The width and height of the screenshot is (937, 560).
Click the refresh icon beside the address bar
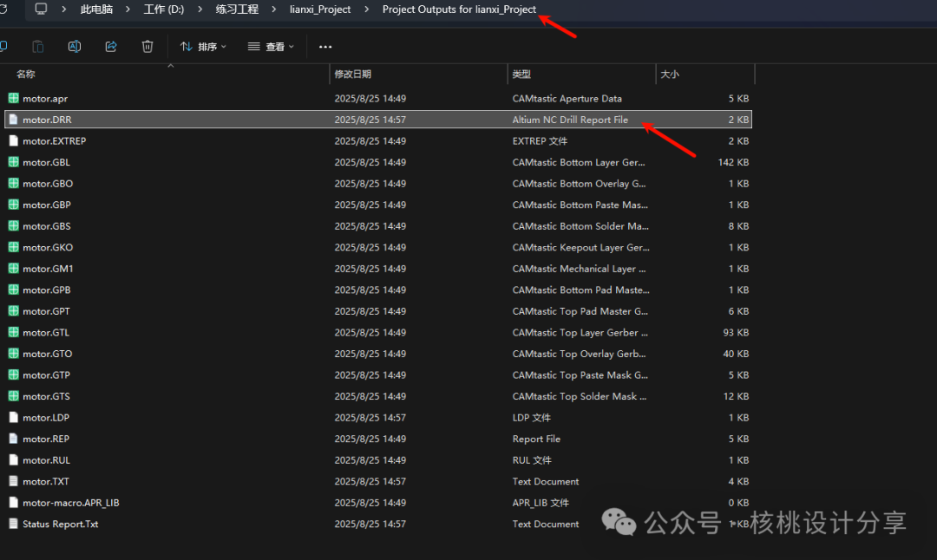3,10
